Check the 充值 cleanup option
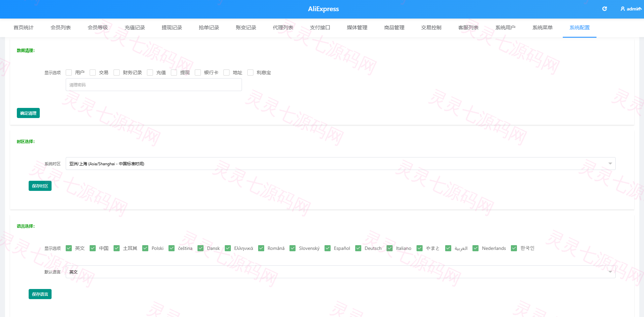Image resolution: width=644 pixels, height=317 pixels. click(150, 73)
